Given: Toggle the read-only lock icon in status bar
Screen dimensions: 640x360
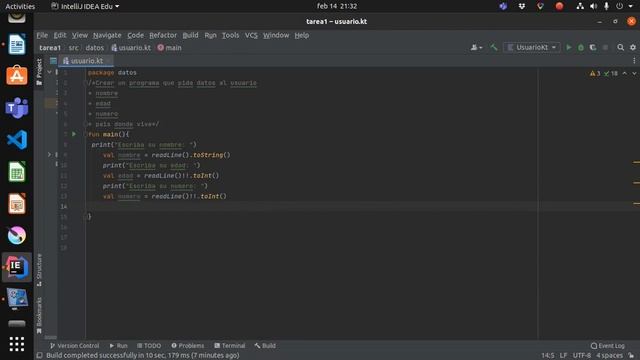Looking at the screenshot, I should click(x=631, y=356).
